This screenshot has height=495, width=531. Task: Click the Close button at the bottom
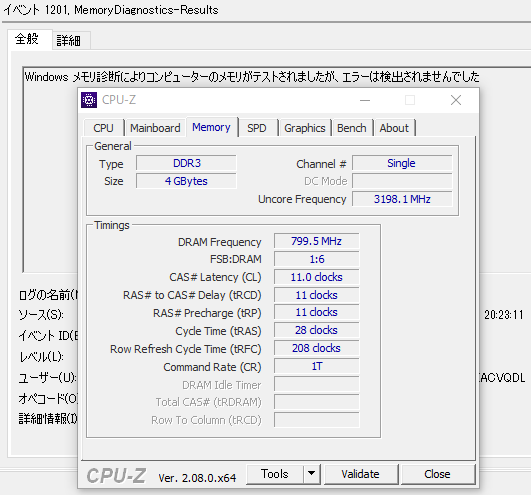click(x=438, y=474)
